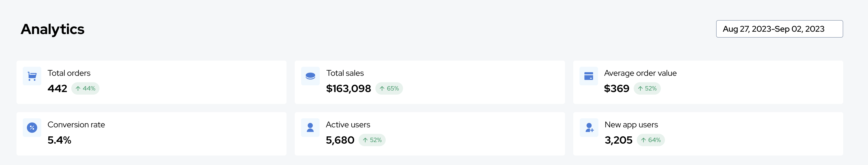Select the Total sales label
This screenshot has width=868, height=165.
tap(345, 73)
